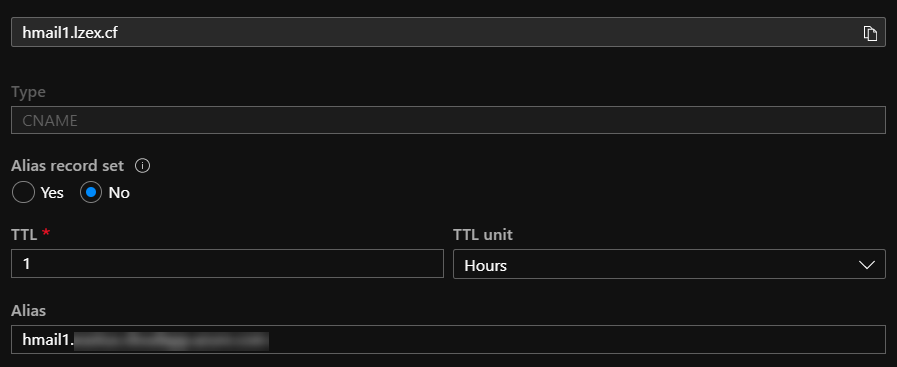Click the blurred alias domain text
Image resolution: width=897 pixels, height=367 pixels.
(x=172, y=340)
